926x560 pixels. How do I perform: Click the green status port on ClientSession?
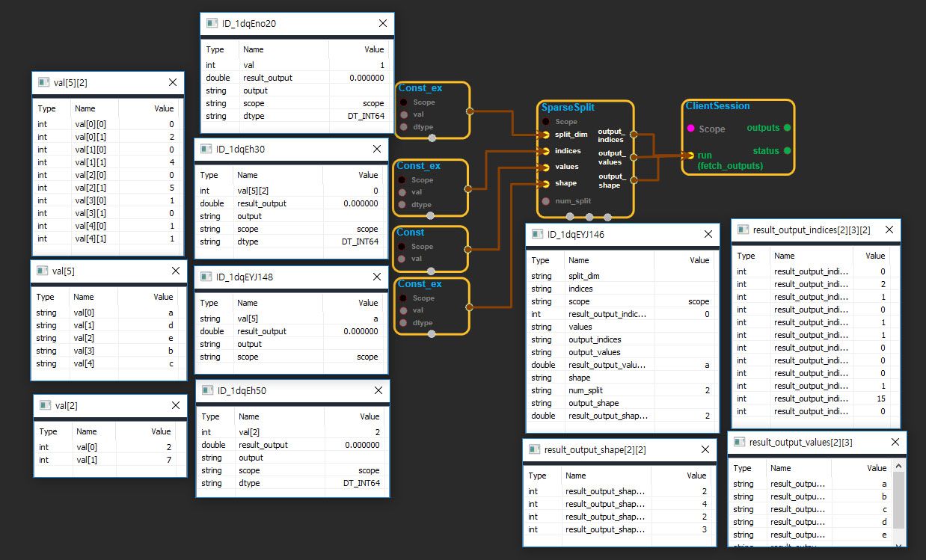point(787,151)
